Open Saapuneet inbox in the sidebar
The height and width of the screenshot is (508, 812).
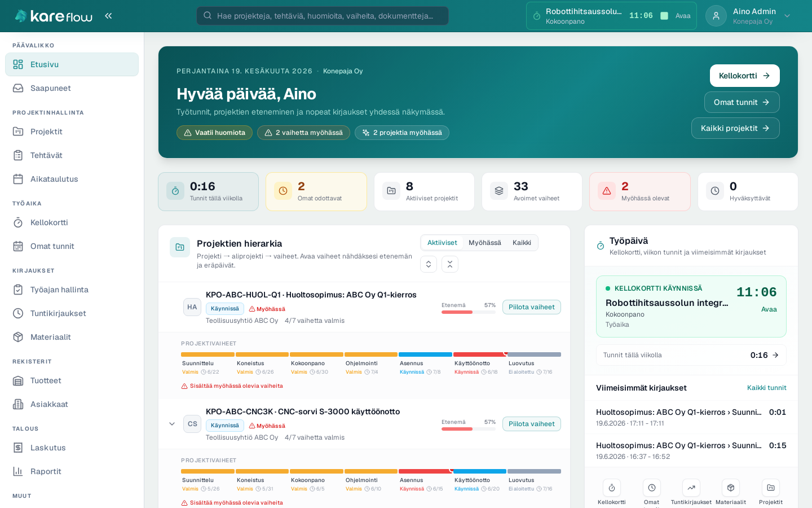(x=72, y=88)
